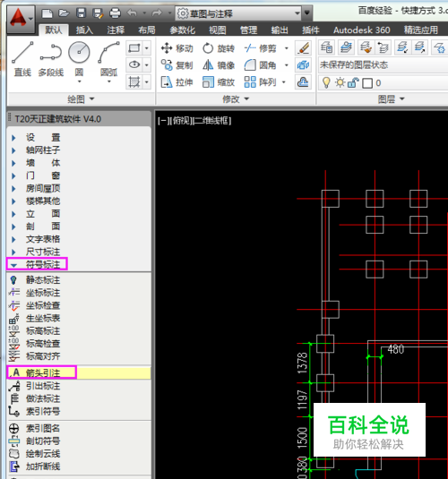Activate the 镜像 mirror tool

tap(219, 65)
